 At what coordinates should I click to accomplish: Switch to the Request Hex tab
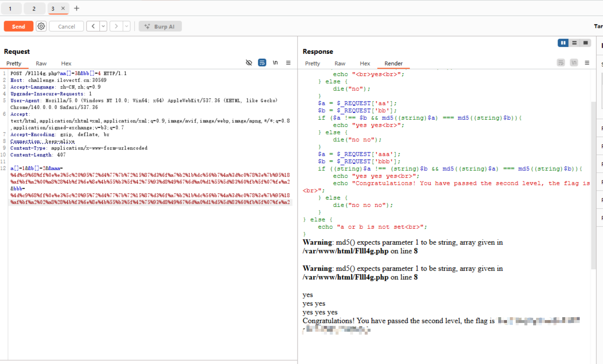point(66,63)
